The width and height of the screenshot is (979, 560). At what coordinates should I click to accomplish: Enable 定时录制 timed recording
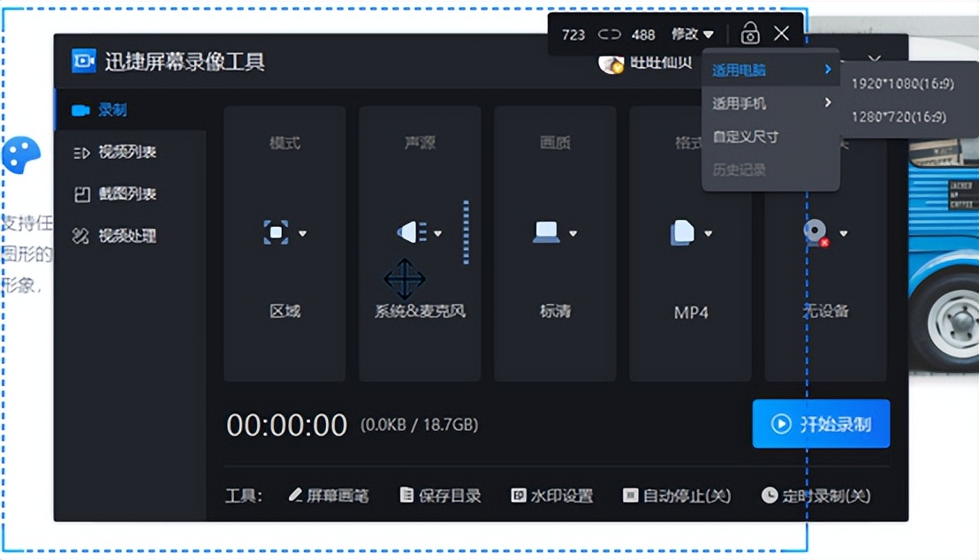tap(817, 496)
